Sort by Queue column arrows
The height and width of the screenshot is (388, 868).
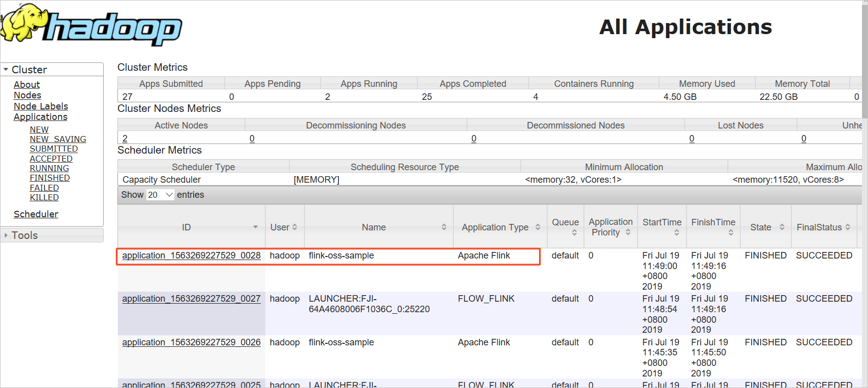pos(575,232)
